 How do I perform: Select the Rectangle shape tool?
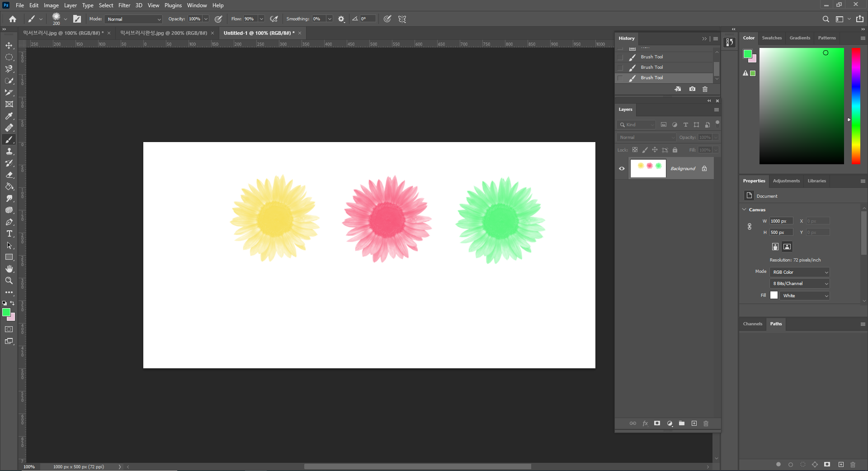tap(9, 257)
